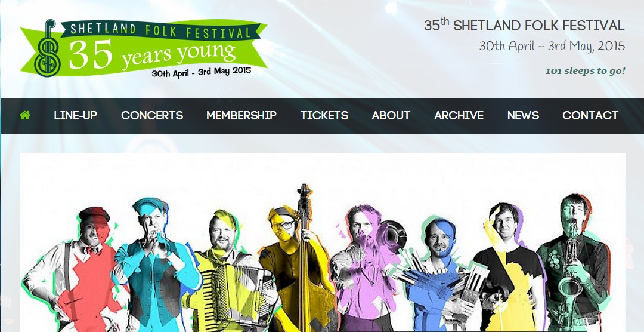The height and width of the screenshot is (332, 644).
Task: Click the festival dates under the heading
Action: tap(552, 45)
